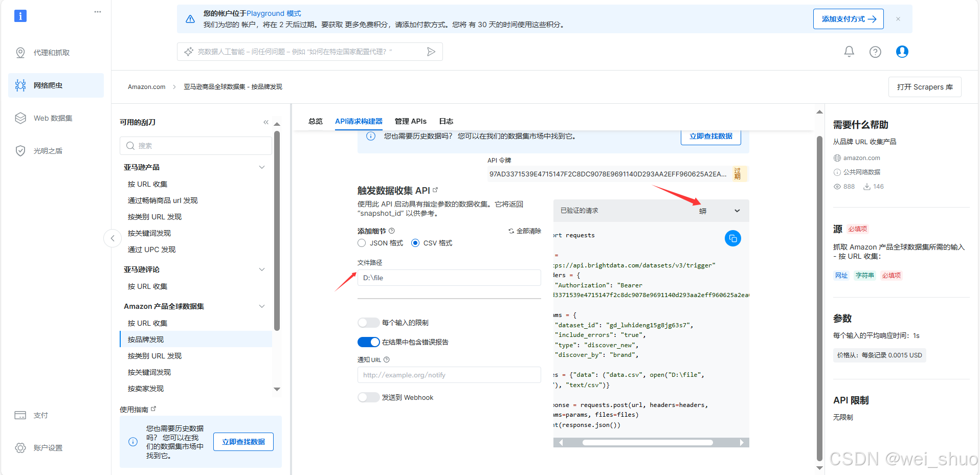Select JSON 格式 radio button
980x475 pixels.
coord(362,243)
